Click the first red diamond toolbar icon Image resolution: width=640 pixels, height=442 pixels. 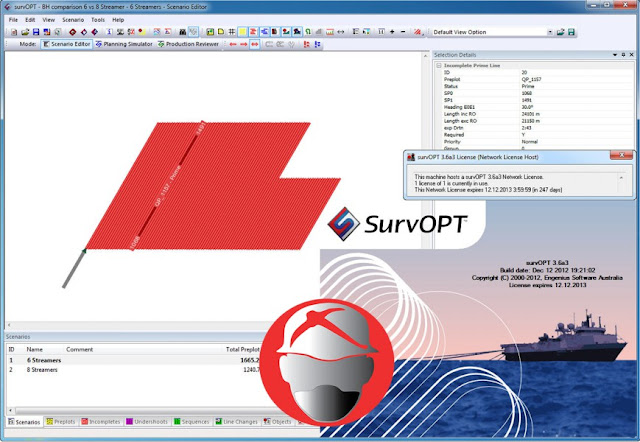(73, 32)
